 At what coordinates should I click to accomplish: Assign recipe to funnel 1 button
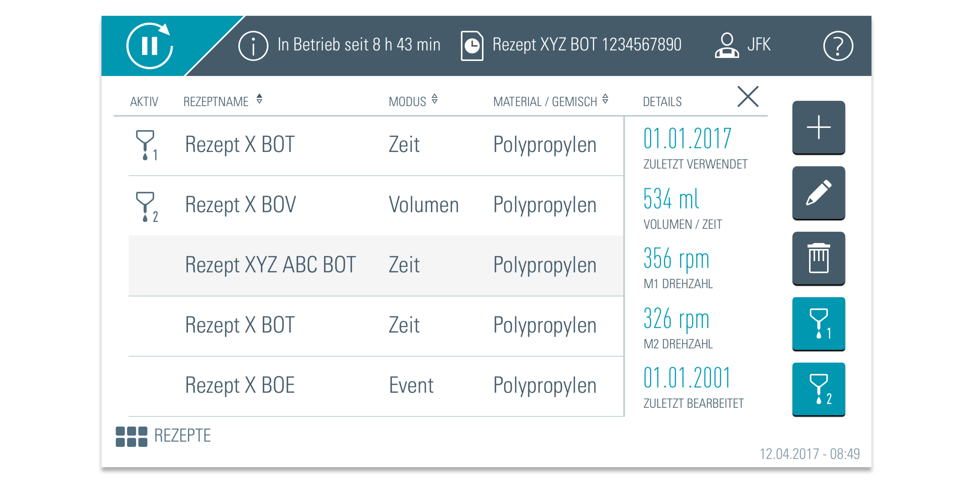pyautogui.click(x=818, y=324)
